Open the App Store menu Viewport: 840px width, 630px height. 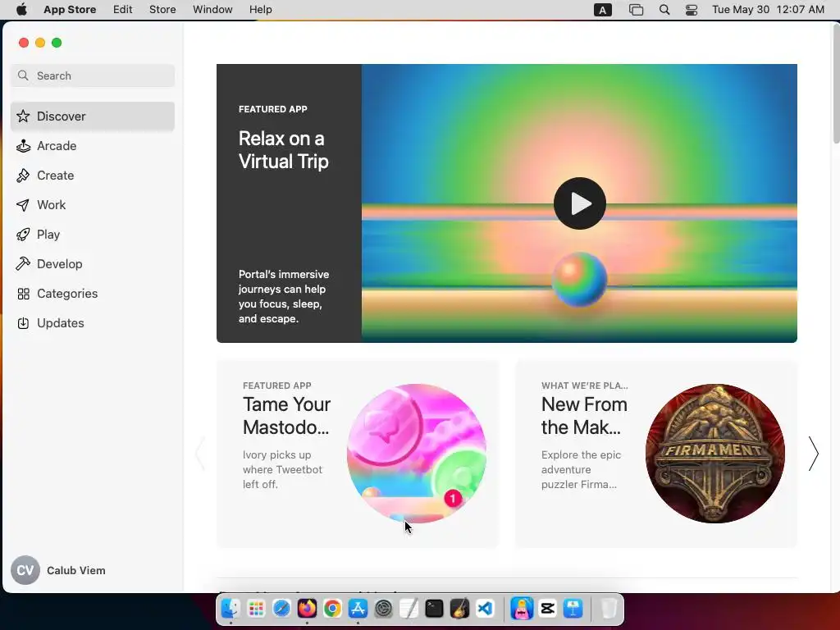click(70, 10)
